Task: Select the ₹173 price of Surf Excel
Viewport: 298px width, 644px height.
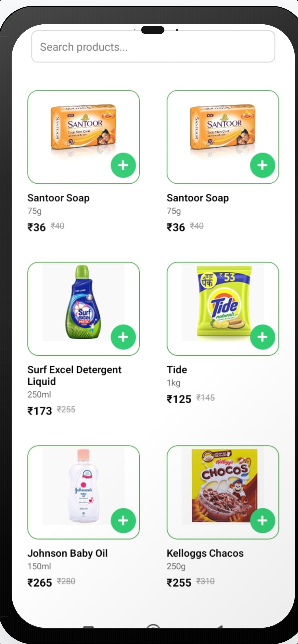Action: click(40, 411)
